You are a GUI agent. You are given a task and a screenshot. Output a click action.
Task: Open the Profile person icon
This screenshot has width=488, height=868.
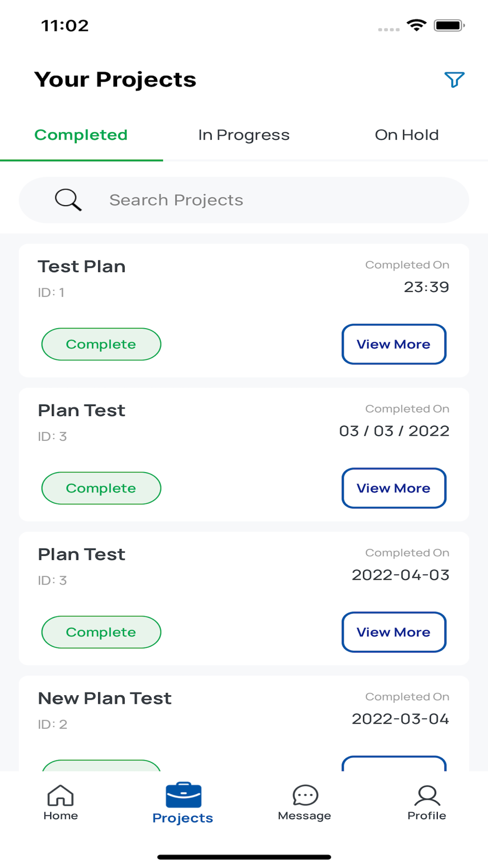click(x=427, y=795)
